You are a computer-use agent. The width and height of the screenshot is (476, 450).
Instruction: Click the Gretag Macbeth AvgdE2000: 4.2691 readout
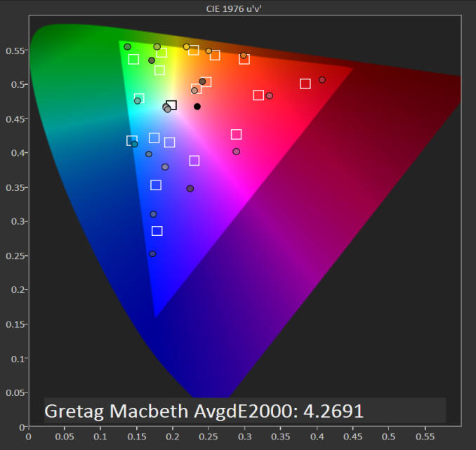[x=204, y=411]
